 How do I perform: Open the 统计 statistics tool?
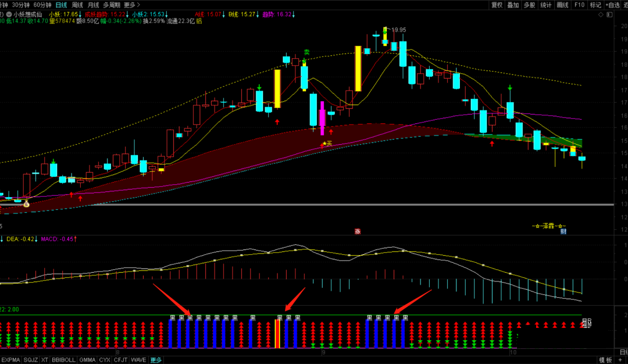point(546,5)
